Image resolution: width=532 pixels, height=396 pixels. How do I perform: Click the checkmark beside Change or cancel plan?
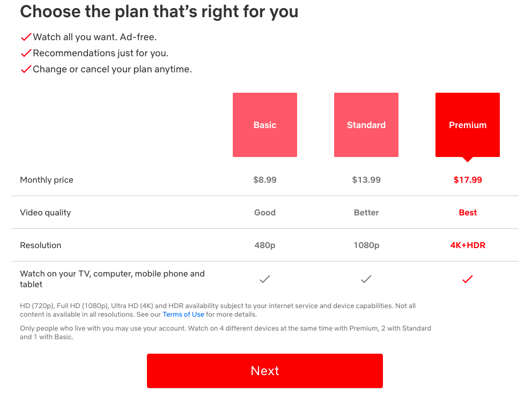[26, 69]
